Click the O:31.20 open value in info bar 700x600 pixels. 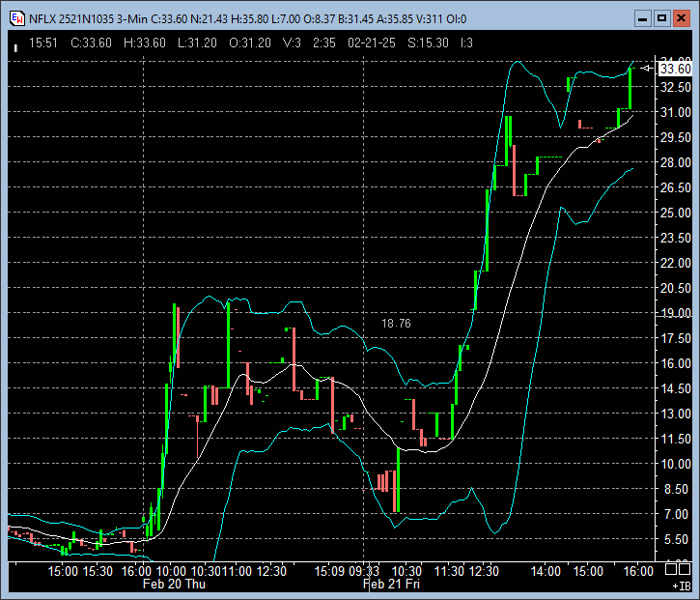250,43
